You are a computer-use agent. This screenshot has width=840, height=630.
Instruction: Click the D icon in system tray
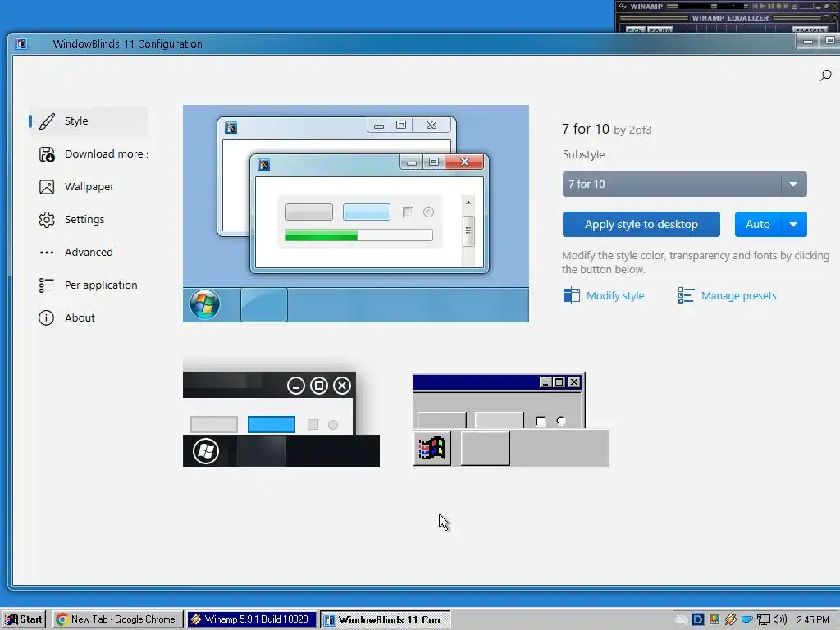(697, 619)
